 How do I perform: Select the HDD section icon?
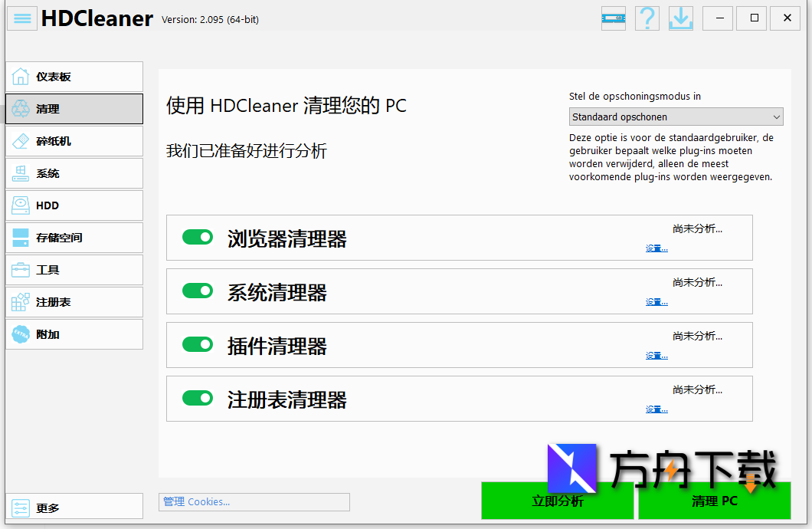pos(74,205)
